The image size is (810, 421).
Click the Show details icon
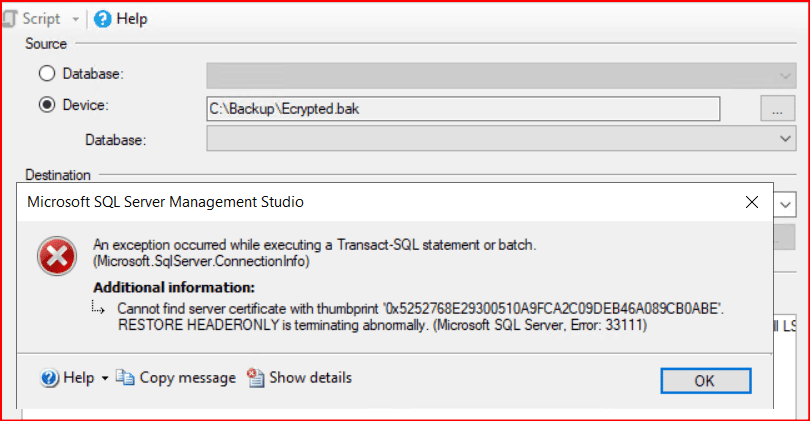[255, 378]
